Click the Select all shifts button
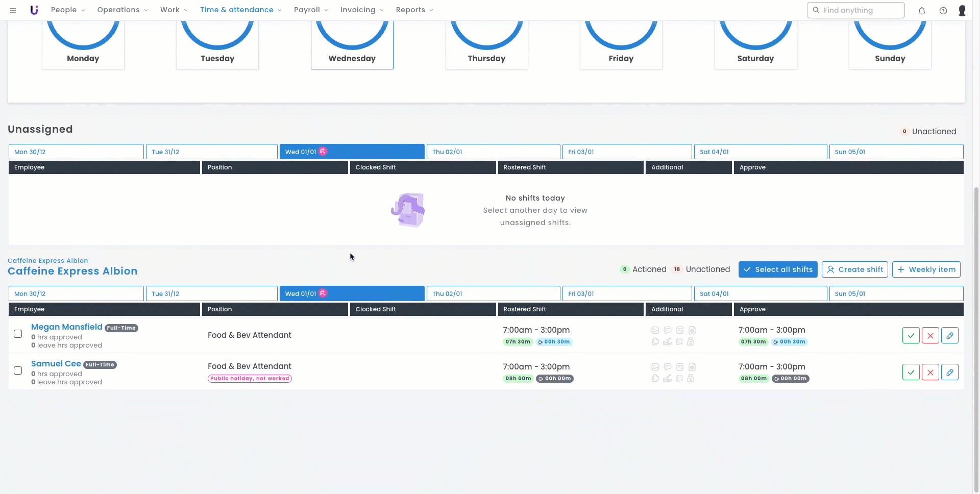Viewport: 980px width, 494px height. pyautogui.click(x=777, y=269)
